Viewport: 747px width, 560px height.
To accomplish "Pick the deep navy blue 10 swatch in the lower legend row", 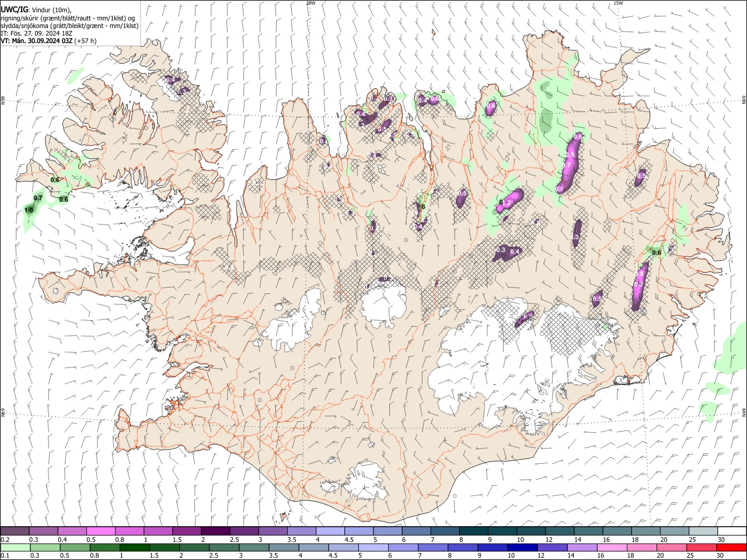I will (x=522, y=547).
